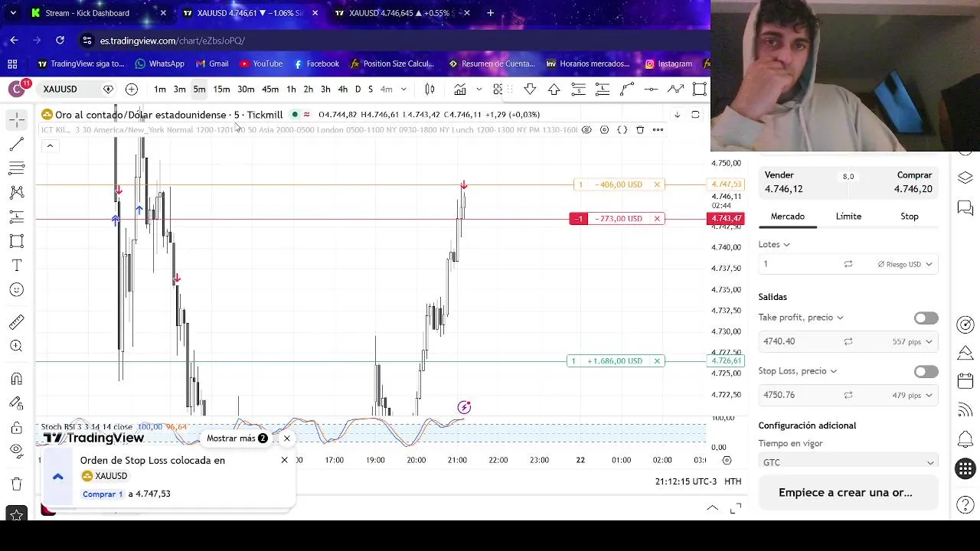
Task: Open the apps grid icon in right sidebar
Action: click(965, 468)
